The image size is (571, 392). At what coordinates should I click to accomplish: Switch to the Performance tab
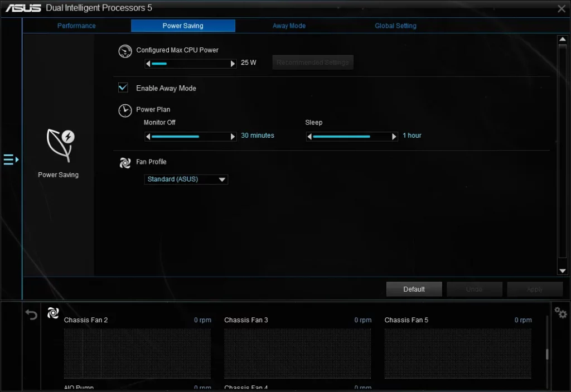pyautogui.click(x=76, y=26)
